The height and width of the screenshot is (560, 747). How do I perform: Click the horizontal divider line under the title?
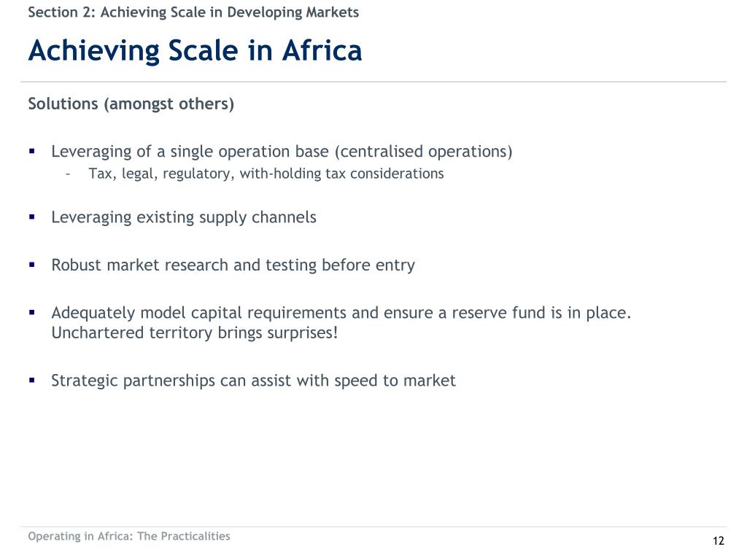tap(373, 82)
